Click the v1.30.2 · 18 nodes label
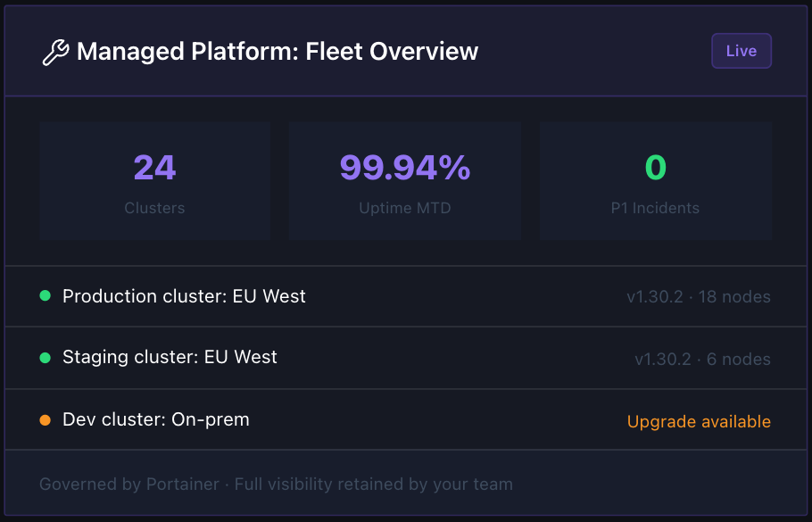 [x=699, y=297]
